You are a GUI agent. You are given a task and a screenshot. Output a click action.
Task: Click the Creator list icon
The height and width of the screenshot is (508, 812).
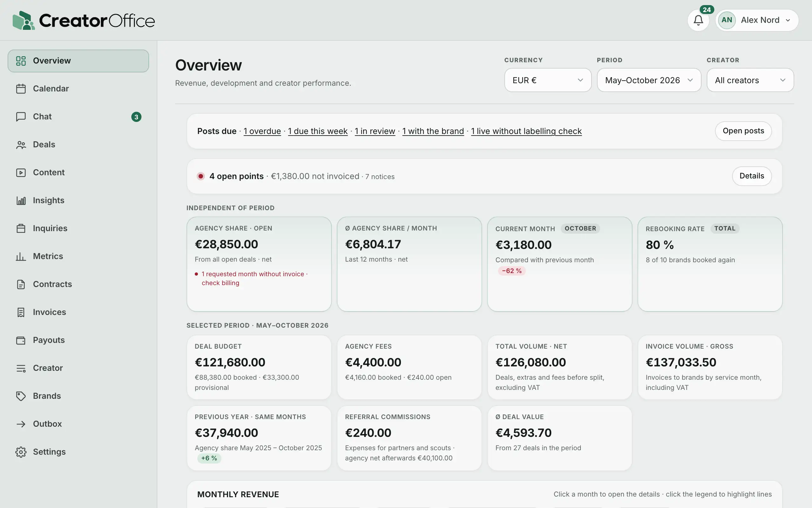tap(21, 368)
